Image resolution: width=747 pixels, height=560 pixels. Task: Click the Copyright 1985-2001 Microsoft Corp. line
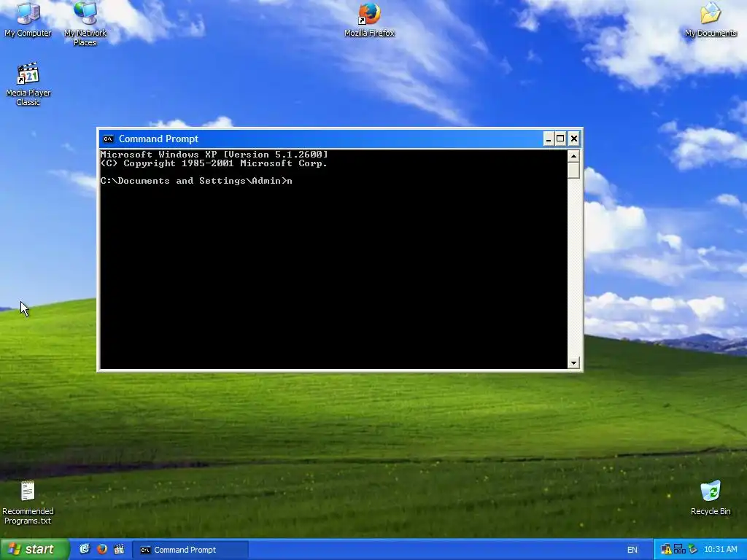tap(214, 163)
